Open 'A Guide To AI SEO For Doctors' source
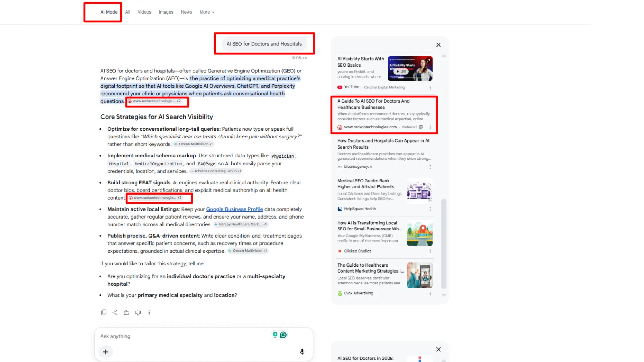Screen dimensions: 644x362 point(373,104)
